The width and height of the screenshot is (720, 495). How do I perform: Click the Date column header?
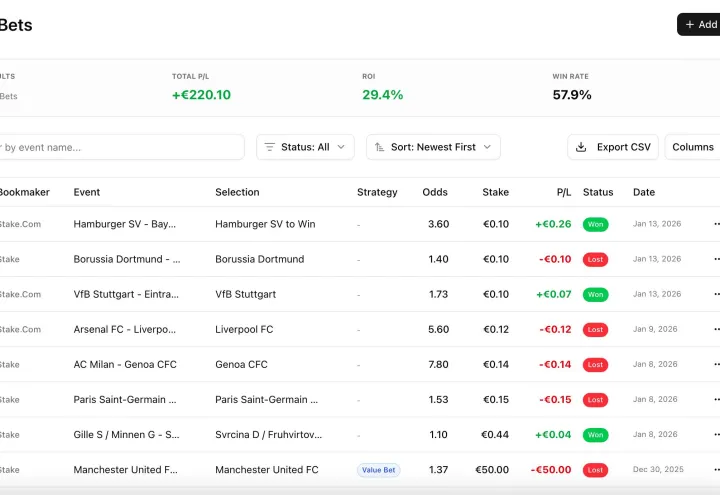pyautogui.click(x=644, y=192)
